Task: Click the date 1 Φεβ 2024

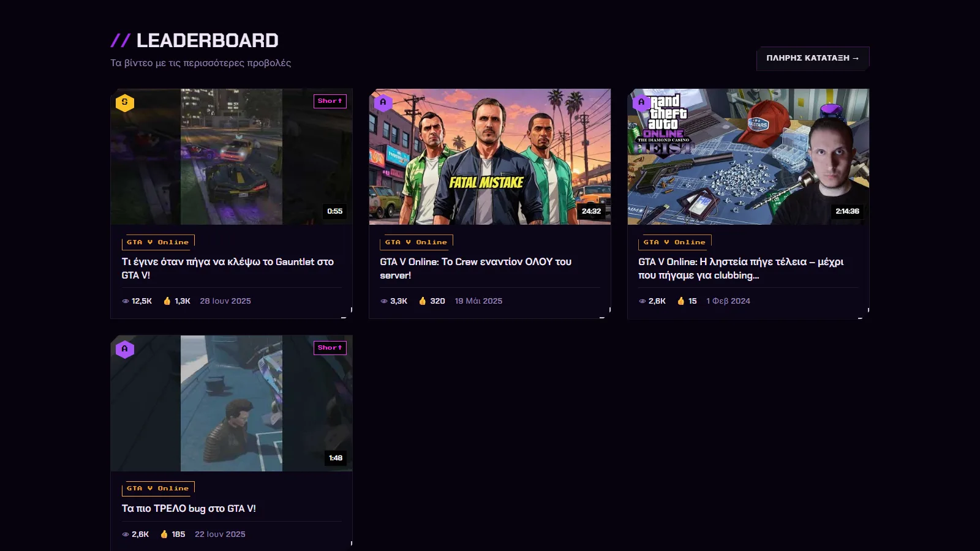Action: [x=728, y=301]
